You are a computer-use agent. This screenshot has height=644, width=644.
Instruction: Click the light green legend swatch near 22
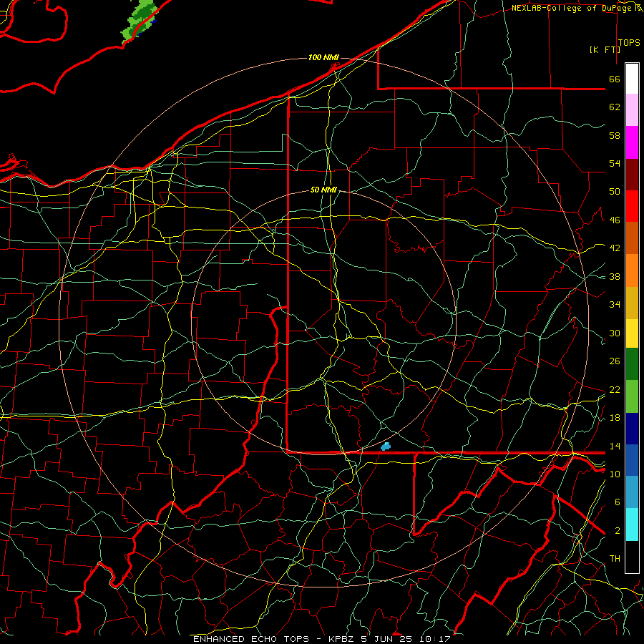pyautogui.click(x=632, y=396)
